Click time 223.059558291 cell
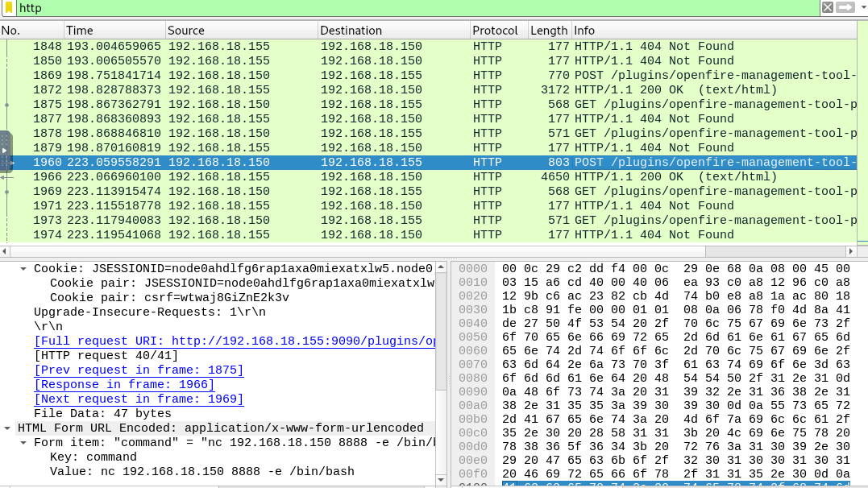Image resolution: width=868 pixels, height=488 pixels. point(114,162)
